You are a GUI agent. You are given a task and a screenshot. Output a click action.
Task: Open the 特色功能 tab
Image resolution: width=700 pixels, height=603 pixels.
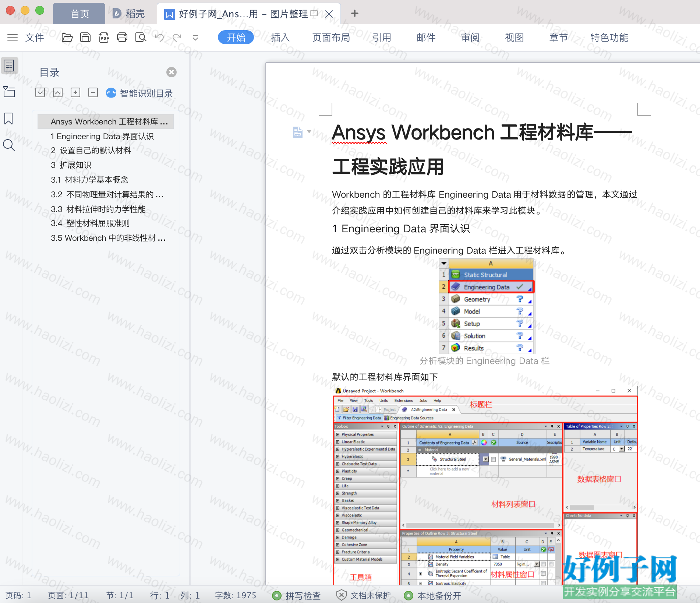(609, 37)
